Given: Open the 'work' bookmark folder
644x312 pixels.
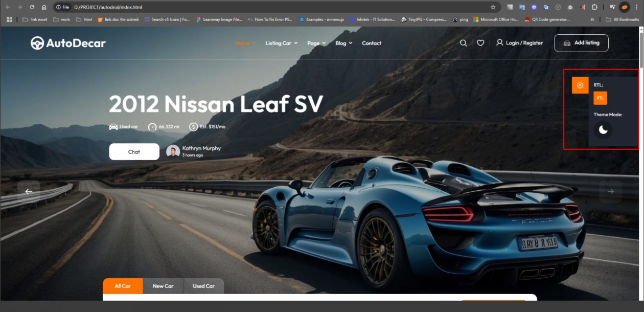Looking at the screenshot, I should pos(61,19).
